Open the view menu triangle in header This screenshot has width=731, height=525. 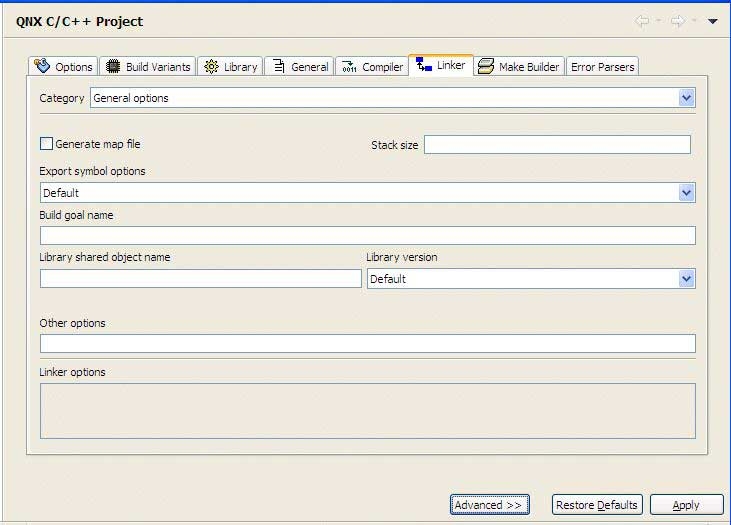[x=713, y=21]
